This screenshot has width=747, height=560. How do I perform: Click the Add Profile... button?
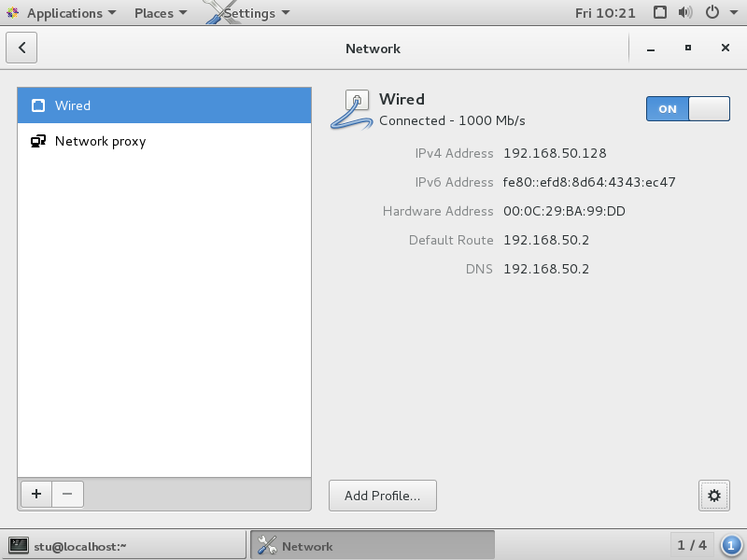[382, 496]
